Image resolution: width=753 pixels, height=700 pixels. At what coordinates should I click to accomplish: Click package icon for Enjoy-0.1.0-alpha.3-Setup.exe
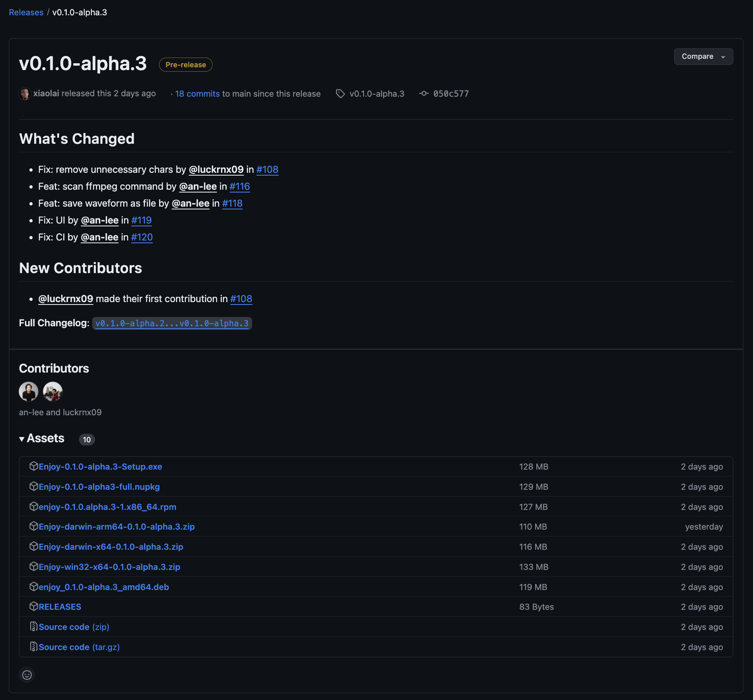34,466
